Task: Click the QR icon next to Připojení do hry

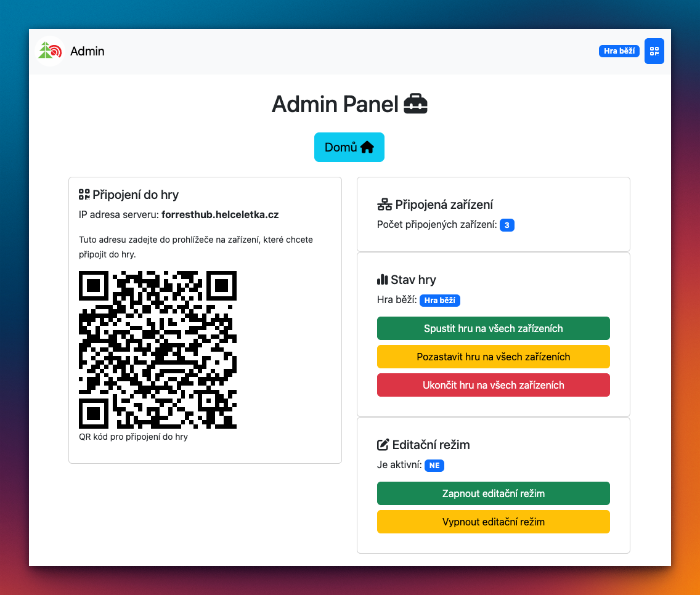Action: pyautogui.click(x=84, y=195)
